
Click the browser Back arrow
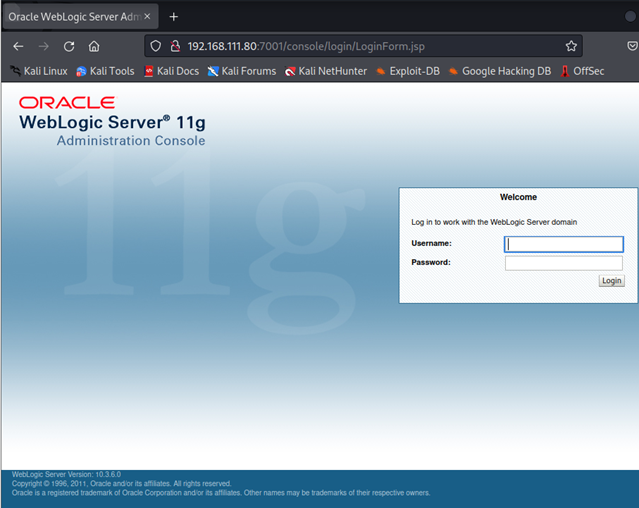pyautogui.click(x=18, y=46)
